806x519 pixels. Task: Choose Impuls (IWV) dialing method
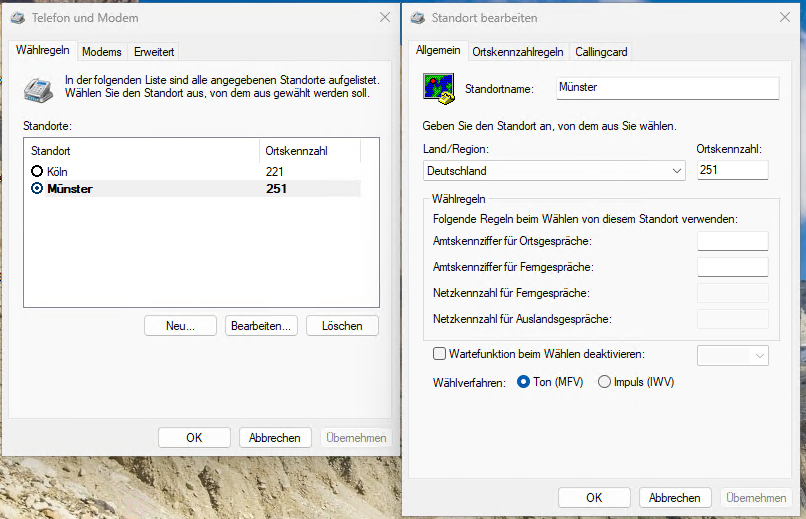click(604, 382)
